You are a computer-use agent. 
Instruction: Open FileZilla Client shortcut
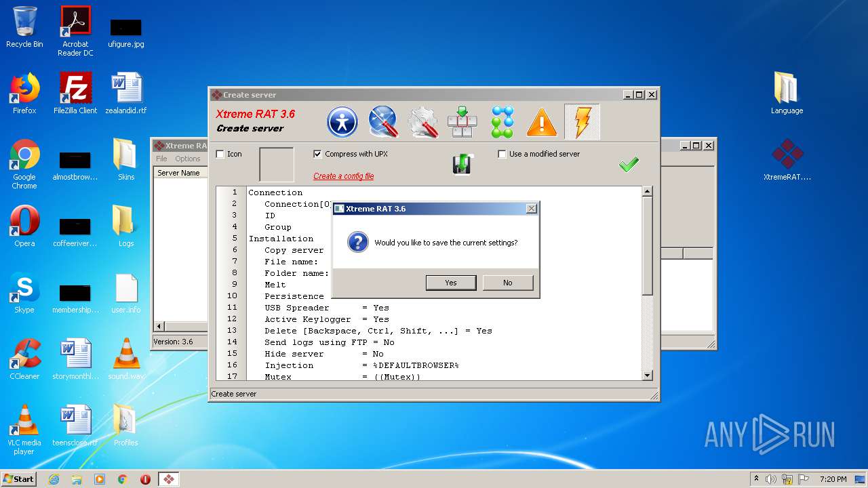[75, 94]
